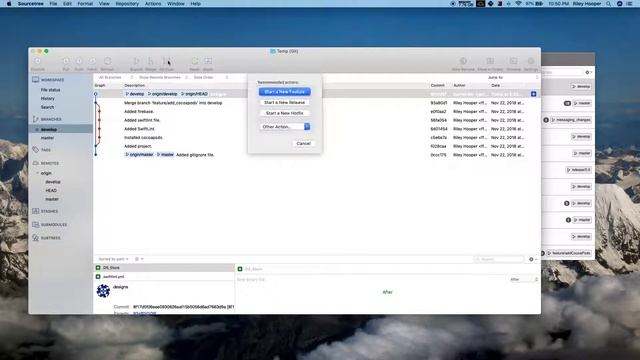Viewport: 640px width, 360px height.
Task: Click the Remotes cloud icon in sidebar
Action: 36,163
